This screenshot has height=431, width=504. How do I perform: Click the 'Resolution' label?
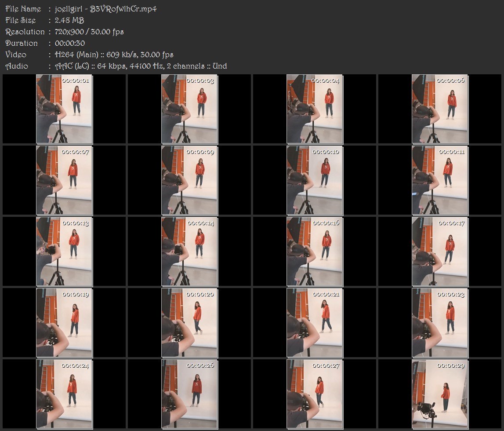coord(25,32)
